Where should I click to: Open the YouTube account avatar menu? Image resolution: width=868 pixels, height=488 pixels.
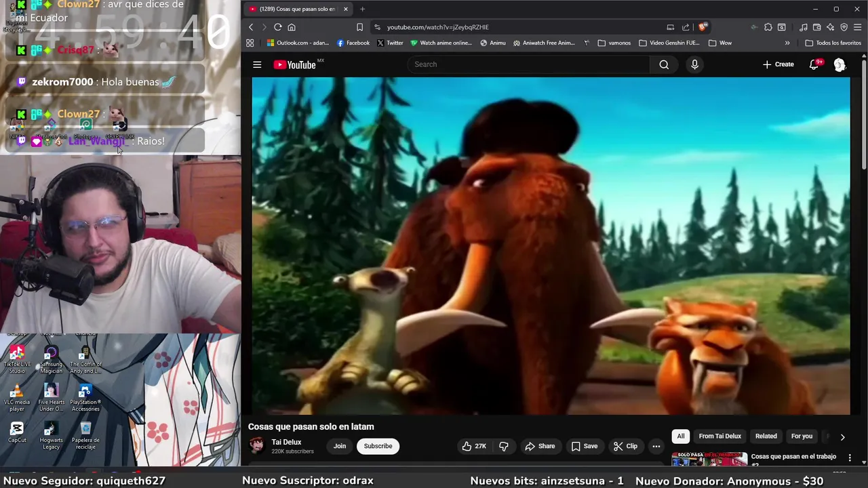point(840,64)
